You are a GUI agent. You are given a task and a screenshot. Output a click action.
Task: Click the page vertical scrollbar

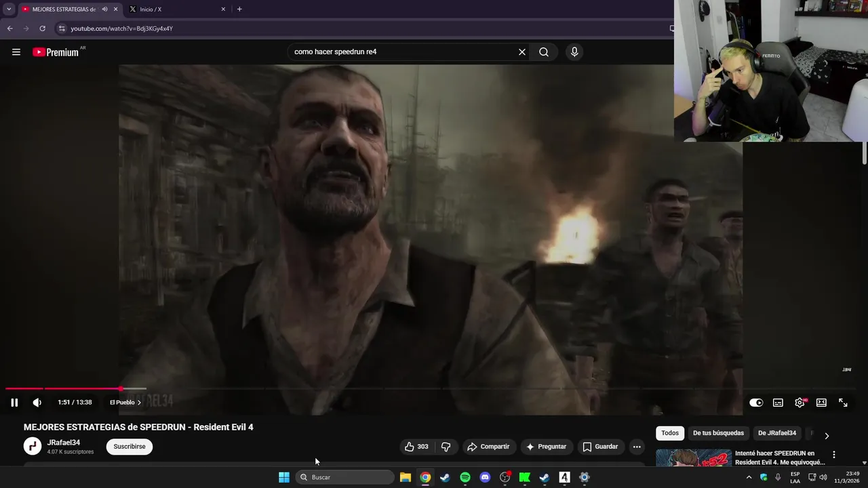click(x=865, y=153)
